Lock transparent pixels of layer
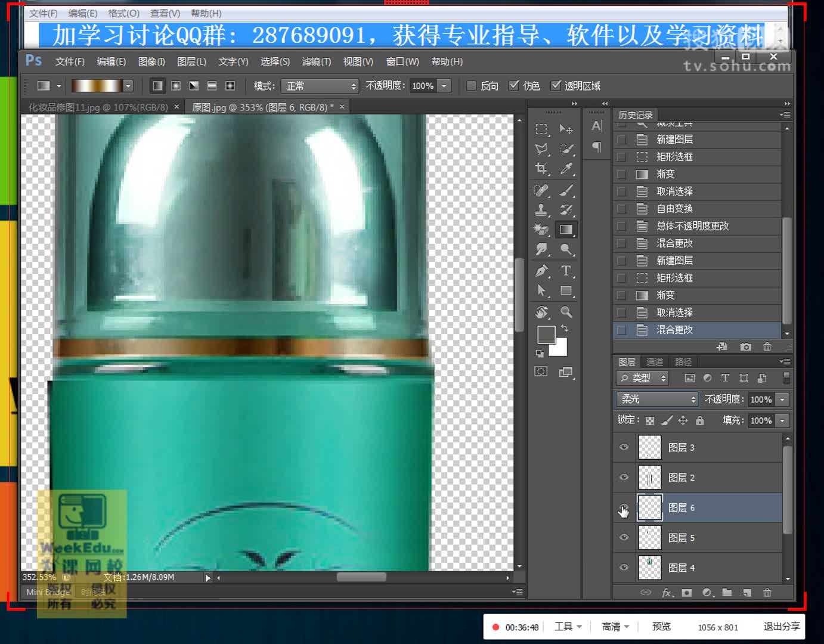Screen dimensions: 824x644 [650, 420]
